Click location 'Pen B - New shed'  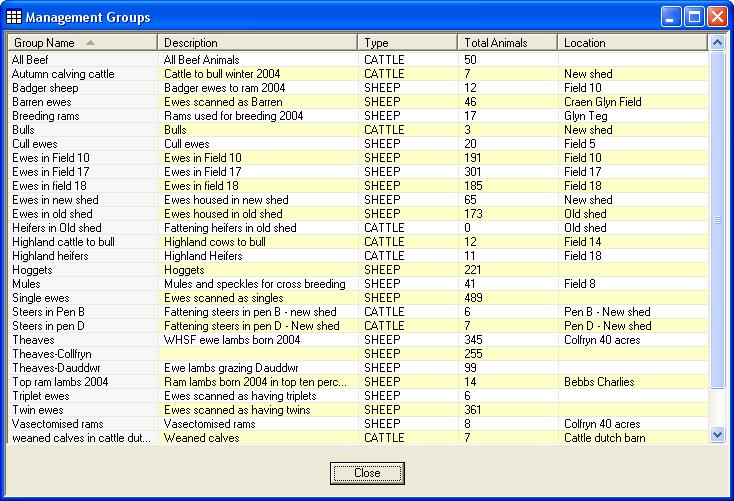point(607,312)
